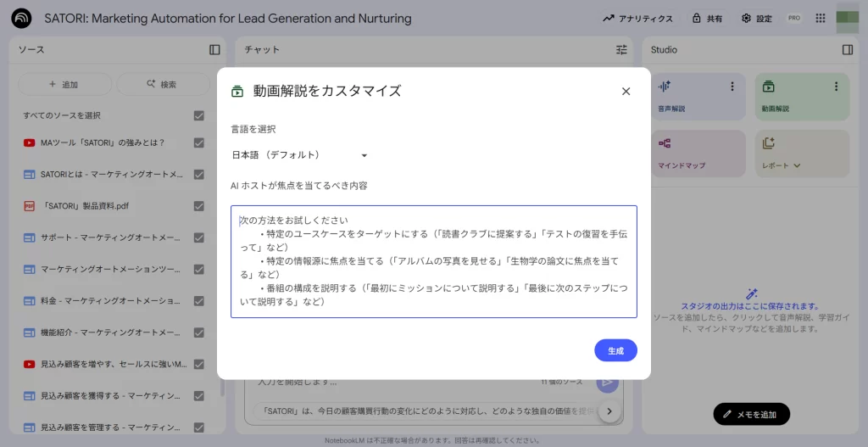Screen dimensions: 868x447
Task: Open audio overview more options menu
Action: click(x=732, y=87)
